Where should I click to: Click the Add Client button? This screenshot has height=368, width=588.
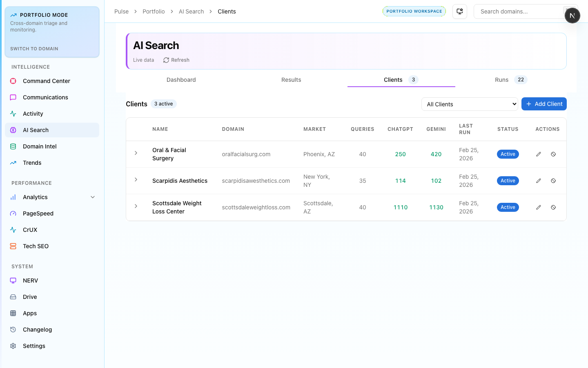point(544,104)
